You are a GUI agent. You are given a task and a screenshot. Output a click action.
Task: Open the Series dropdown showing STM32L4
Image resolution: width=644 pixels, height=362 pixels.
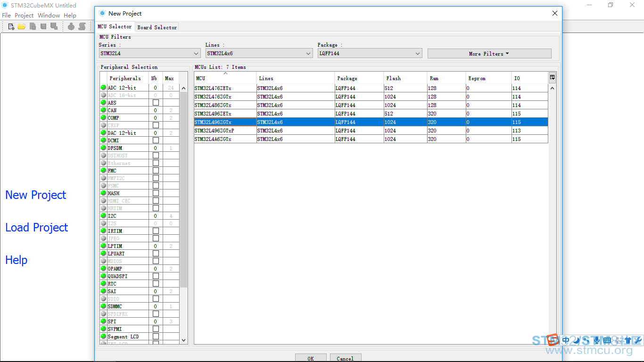pos(149,54)
